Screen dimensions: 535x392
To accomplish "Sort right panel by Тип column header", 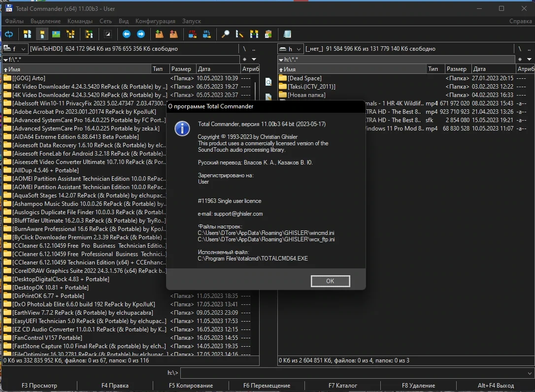I will tap(435, 69).
